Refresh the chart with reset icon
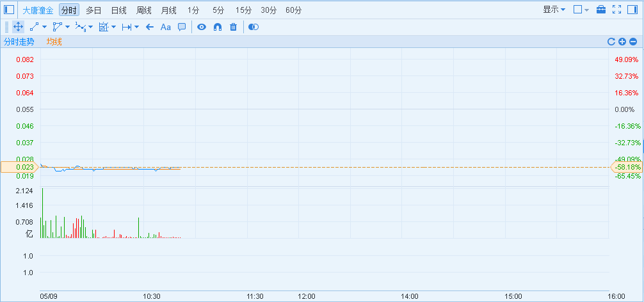This screenshot has width=644, height=302. (611, 42)
